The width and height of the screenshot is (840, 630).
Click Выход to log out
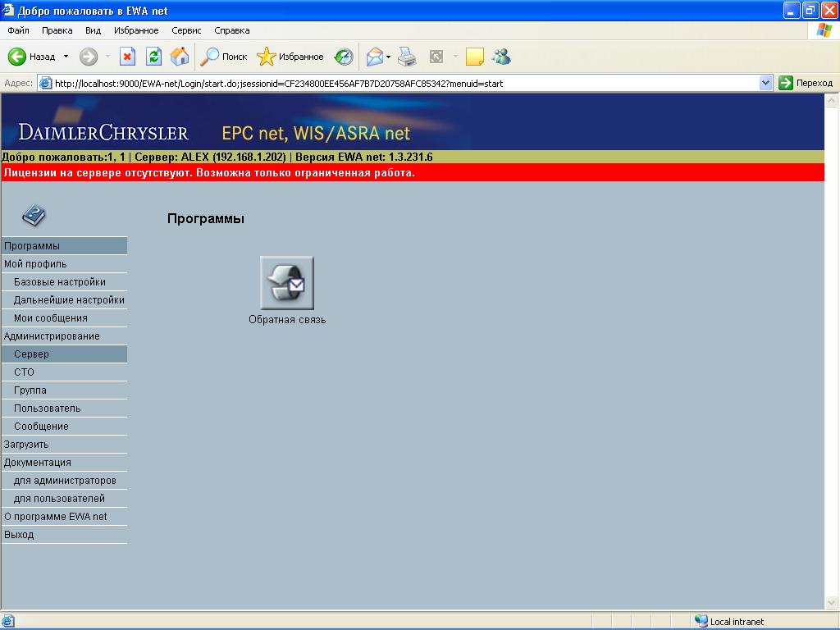point(64,535)
